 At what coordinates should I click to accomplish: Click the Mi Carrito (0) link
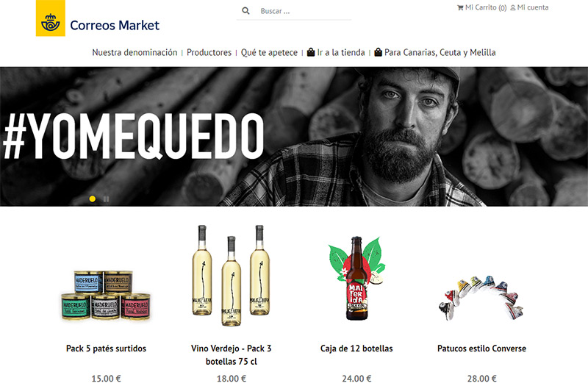pos(486,7)
